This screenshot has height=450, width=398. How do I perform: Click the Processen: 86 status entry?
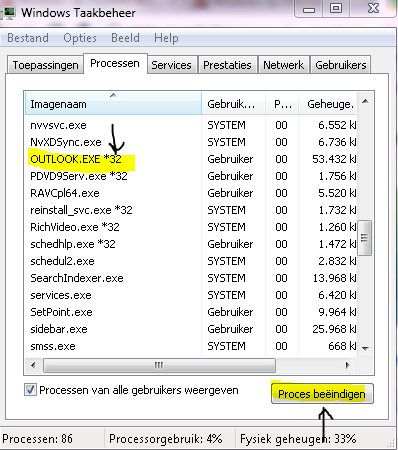click(x=37, y=439)
